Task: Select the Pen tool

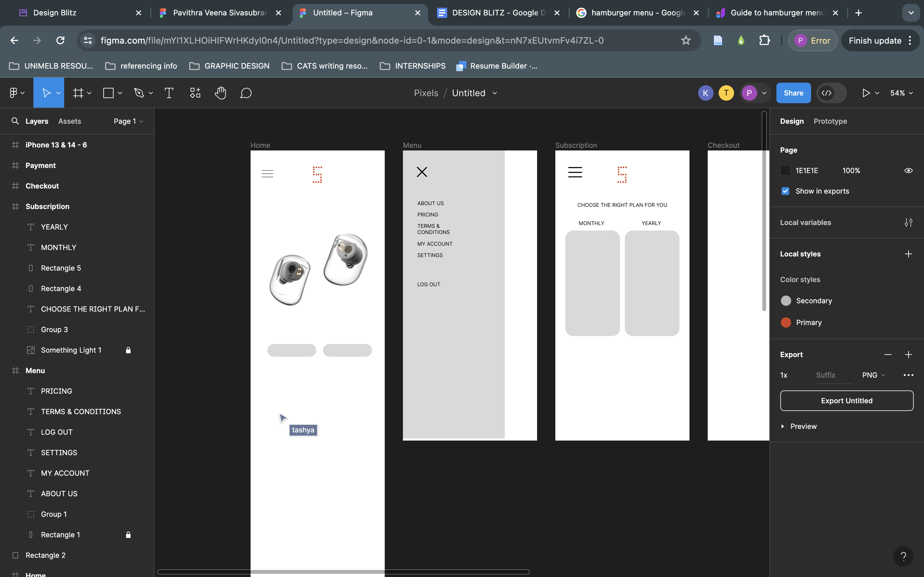Action: tap(139, 93)
